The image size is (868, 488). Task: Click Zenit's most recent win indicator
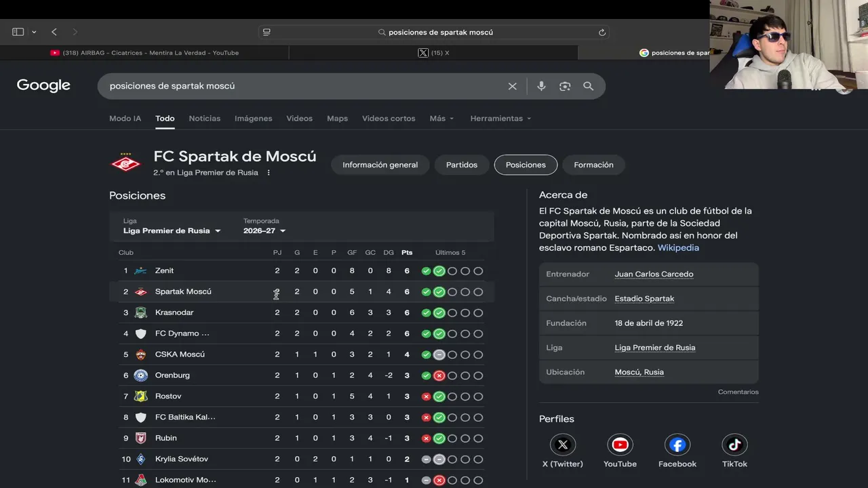tap(439, 271)
